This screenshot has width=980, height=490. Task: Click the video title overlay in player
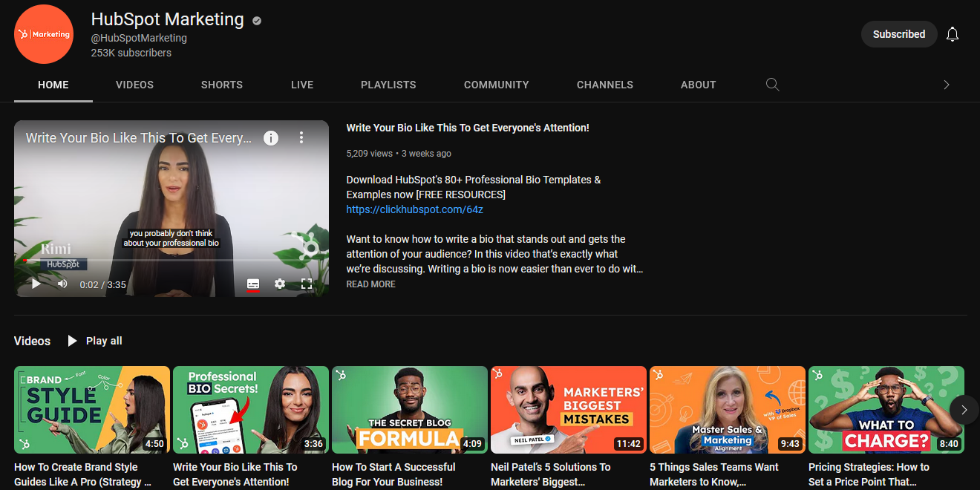(x=139, y=138)
